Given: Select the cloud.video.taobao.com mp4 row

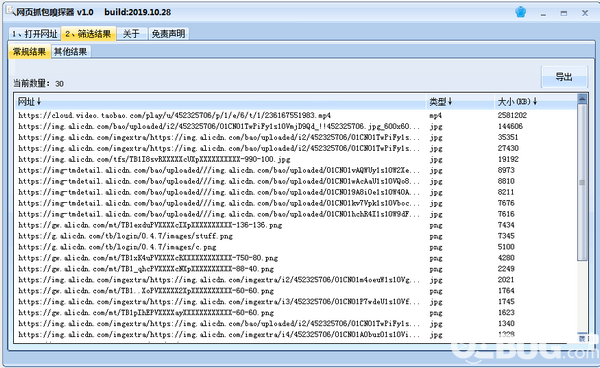Looking at the screenshot, I should click(x=295, y=115).
